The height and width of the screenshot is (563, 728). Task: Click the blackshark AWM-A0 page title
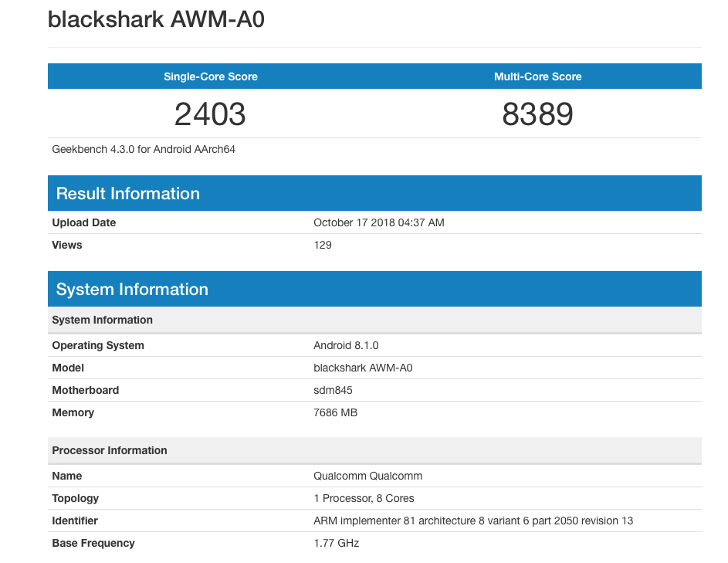click(x=156, y=19)
